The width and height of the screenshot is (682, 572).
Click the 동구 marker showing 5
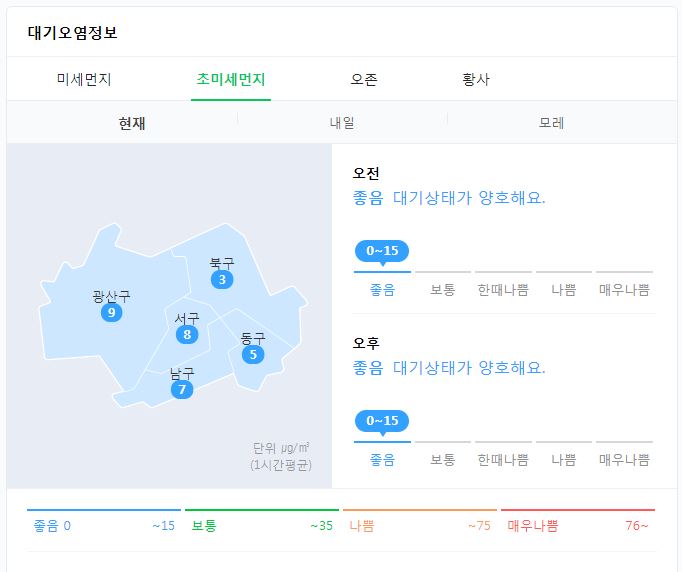[x=253, y=354]
